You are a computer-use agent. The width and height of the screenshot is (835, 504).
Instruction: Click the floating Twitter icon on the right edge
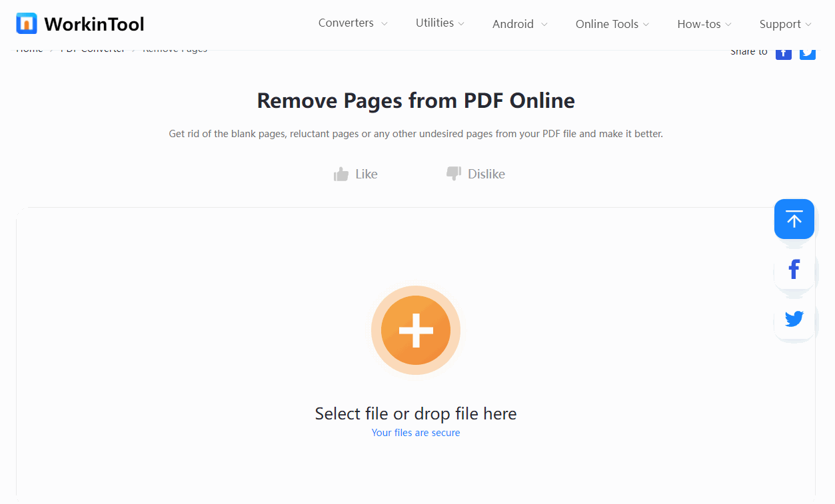point(794,318)
